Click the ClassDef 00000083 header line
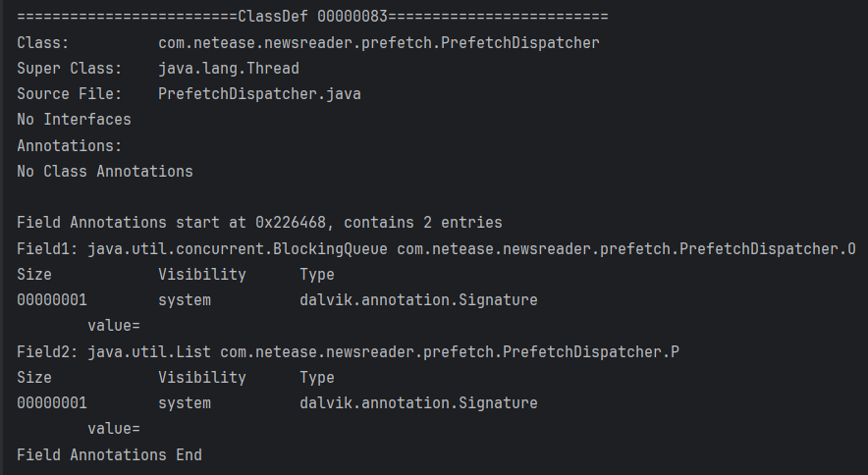This screenshot has width=868, height=475. (312, 17)
